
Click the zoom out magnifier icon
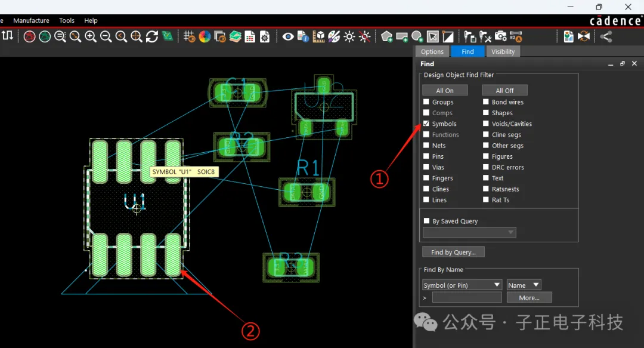(x=106, y=36)
